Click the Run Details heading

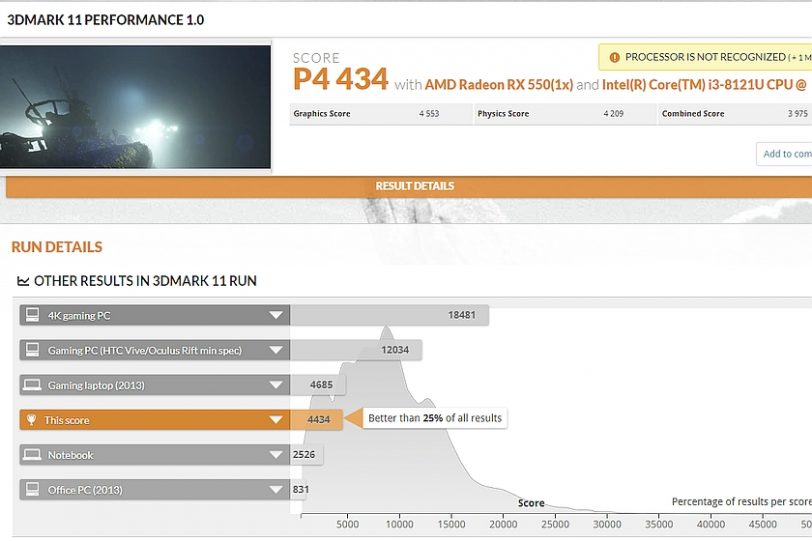57,247
